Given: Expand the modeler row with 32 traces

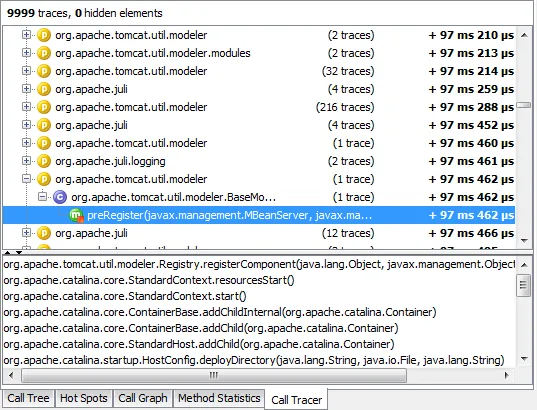Looking at the screenshot, I should coord(26,71).
